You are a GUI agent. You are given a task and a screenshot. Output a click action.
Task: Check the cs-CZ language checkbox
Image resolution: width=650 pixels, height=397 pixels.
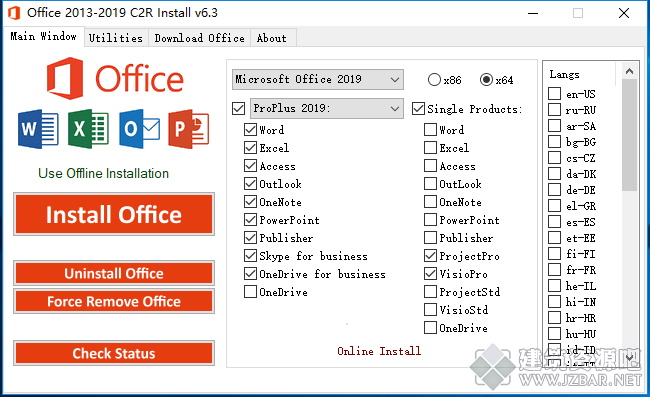[x=555, y=158]
